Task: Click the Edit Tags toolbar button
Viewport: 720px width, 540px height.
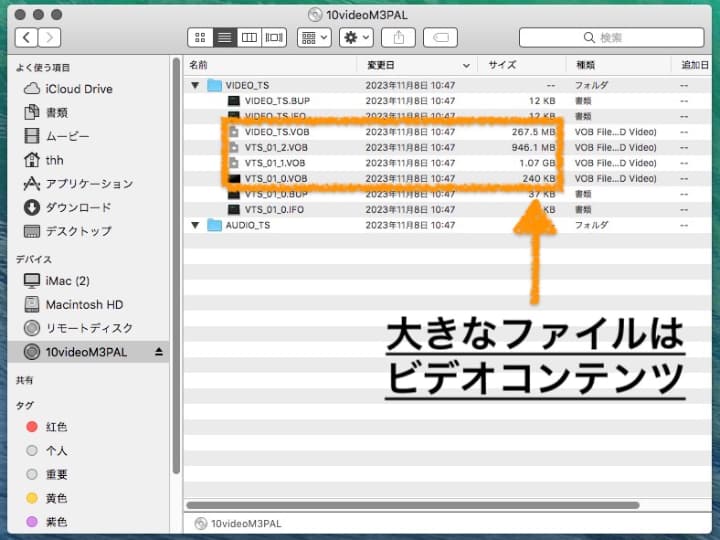Action: click(440, 38)
